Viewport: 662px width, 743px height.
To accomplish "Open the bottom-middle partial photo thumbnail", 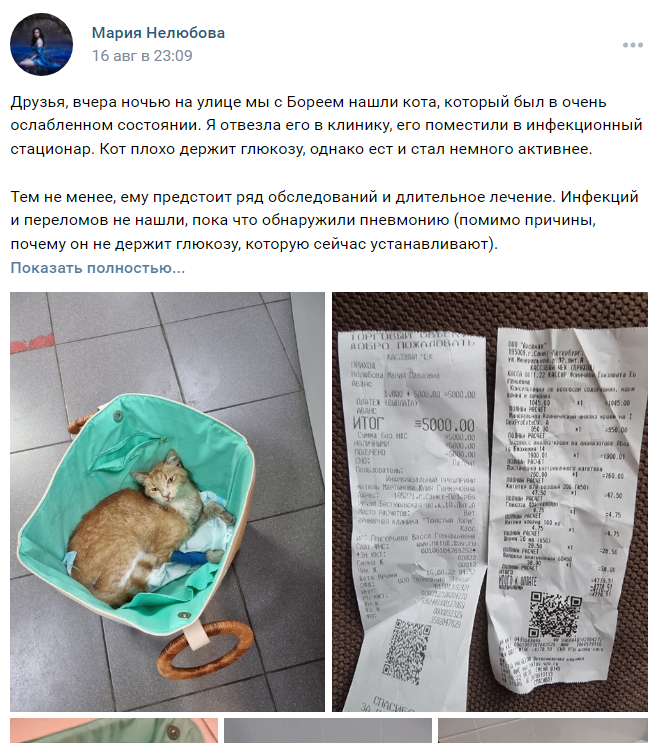I will (328, 731).
